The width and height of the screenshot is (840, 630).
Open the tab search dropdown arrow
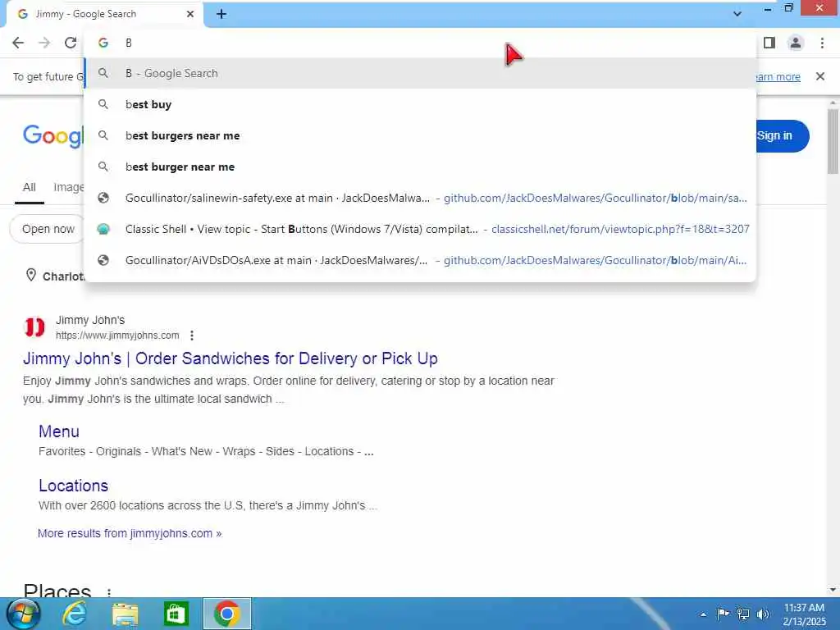click(x=737, y=14)
